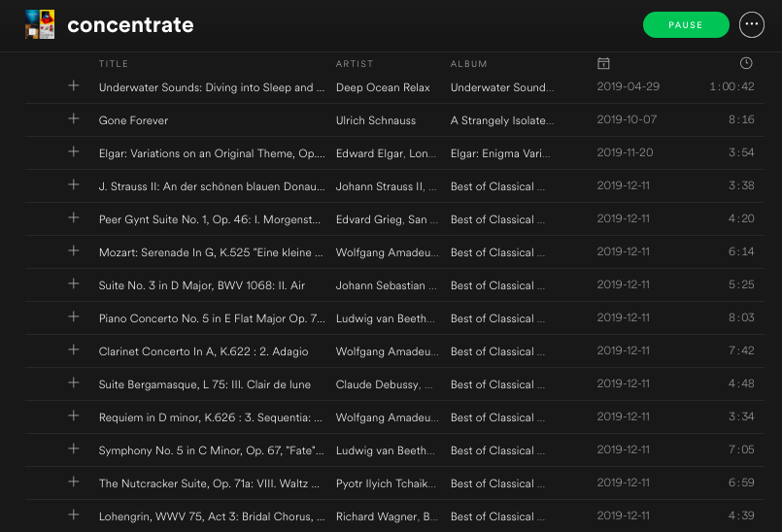Open artist Johann Sebastian...
Image resolution: width=782 pixels, height=532 pixels.
pos(386,285)
